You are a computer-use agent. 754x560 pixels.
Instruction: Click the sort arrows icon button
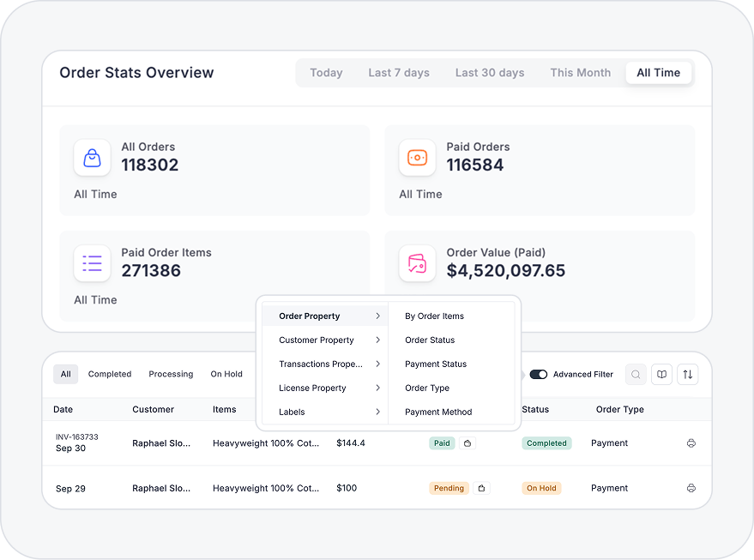[x=687, y=375]
